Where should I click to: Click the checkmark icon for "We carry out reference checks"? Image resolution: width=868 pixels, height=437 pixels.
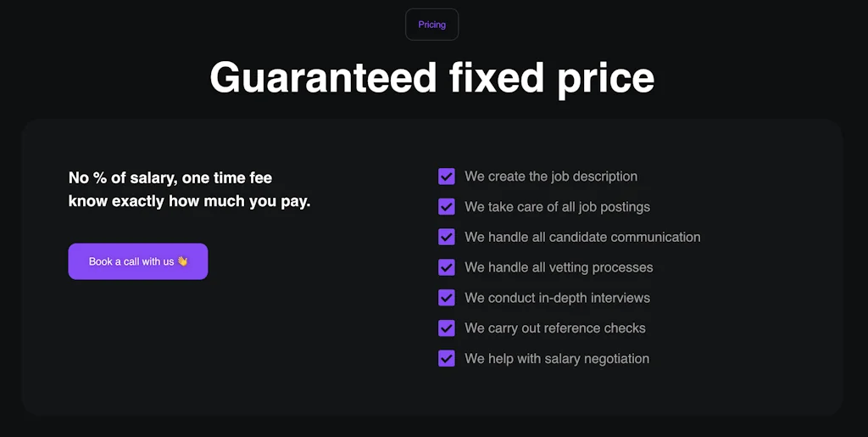click(447, 328)
